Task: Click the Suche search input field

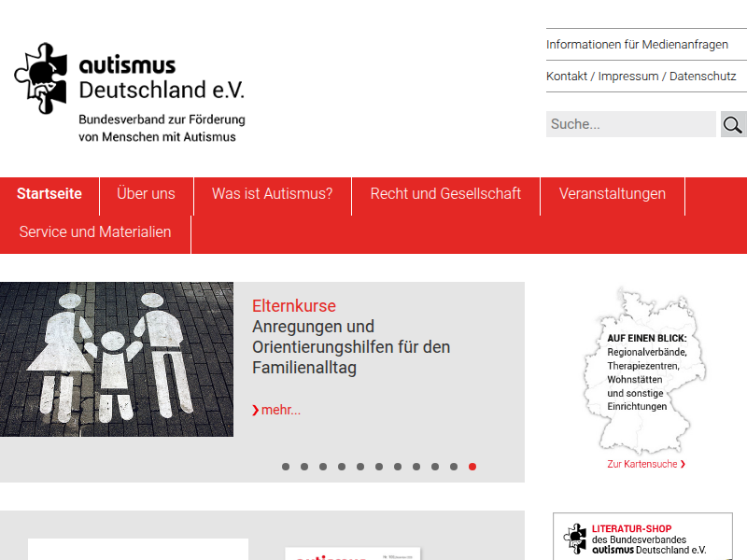Action: 630,124
